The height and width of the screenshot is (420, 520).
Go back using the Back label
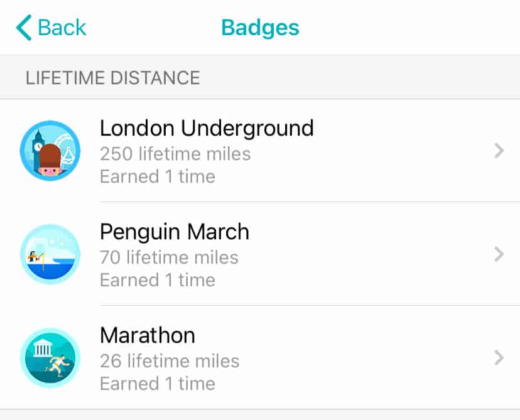pos(62,28)
